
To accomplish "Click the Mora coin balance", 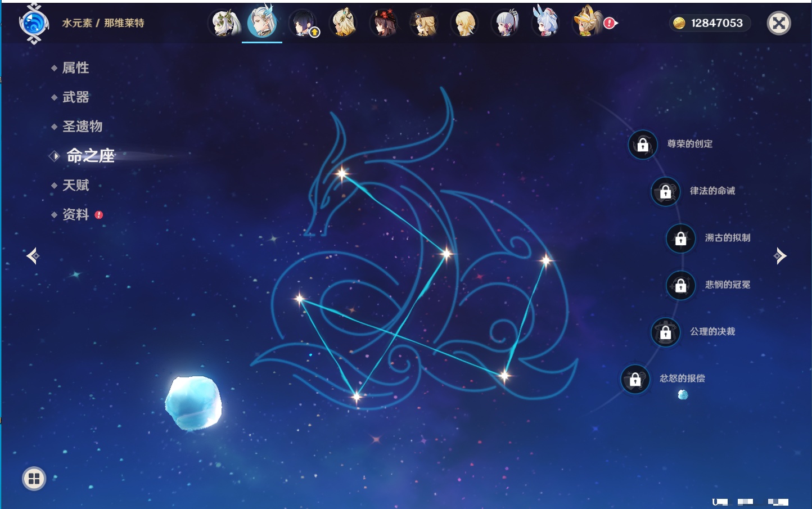I will [x=710, y=23].
